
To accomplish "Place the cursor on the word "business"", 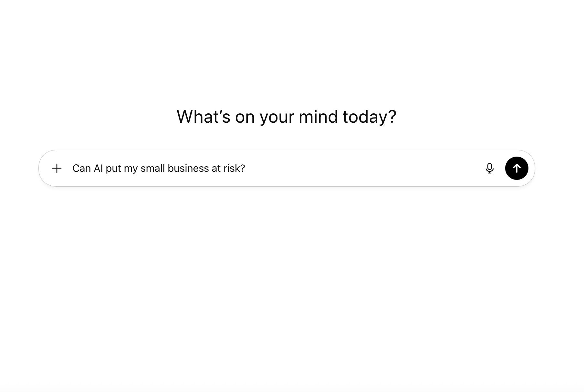I will tap(188, 168).
